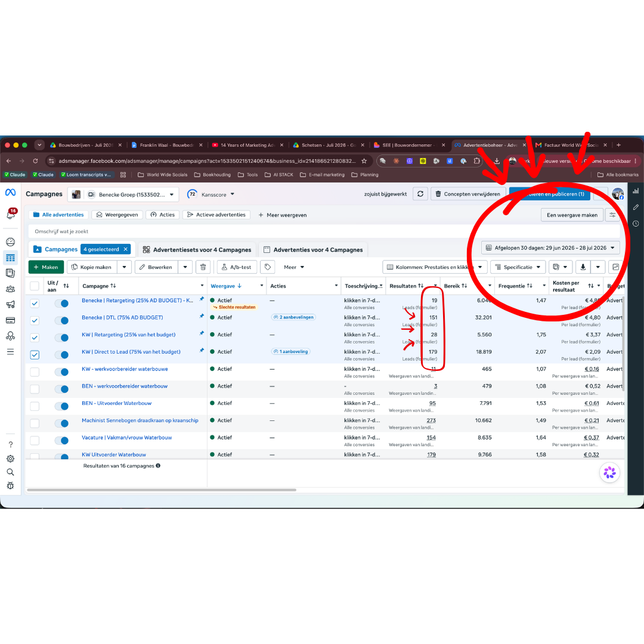This screenshot has height=644, width=644.
Task: Switch to Advertentiesets voor 4 Campagnes tab
Action: coord(197,250)
